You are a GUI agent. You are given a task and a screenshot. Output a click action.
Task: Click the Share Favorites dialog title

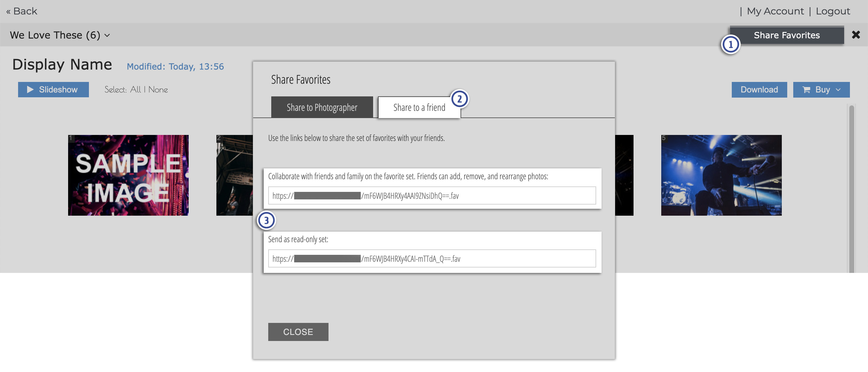pos(300,80)
